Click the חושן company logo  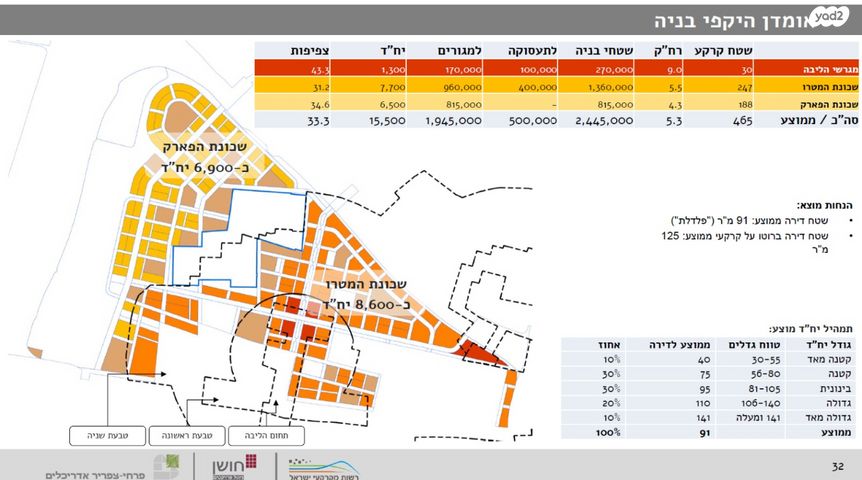point(235,465)
